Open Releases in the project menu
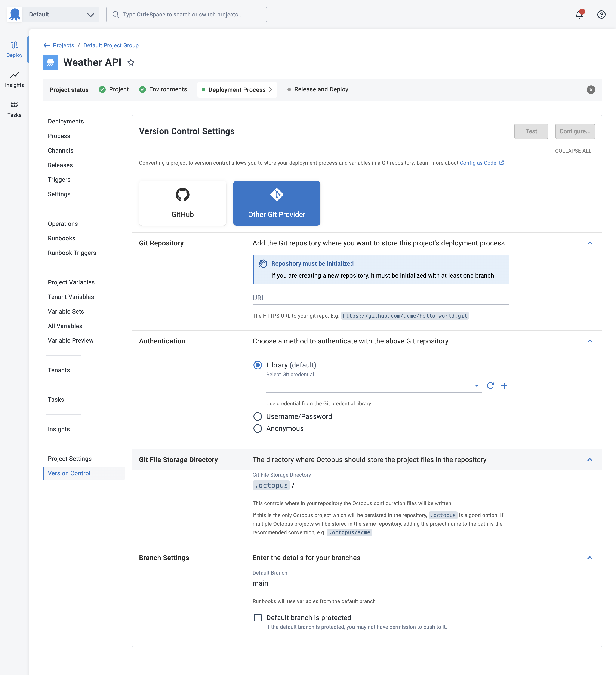 (60, 165)
